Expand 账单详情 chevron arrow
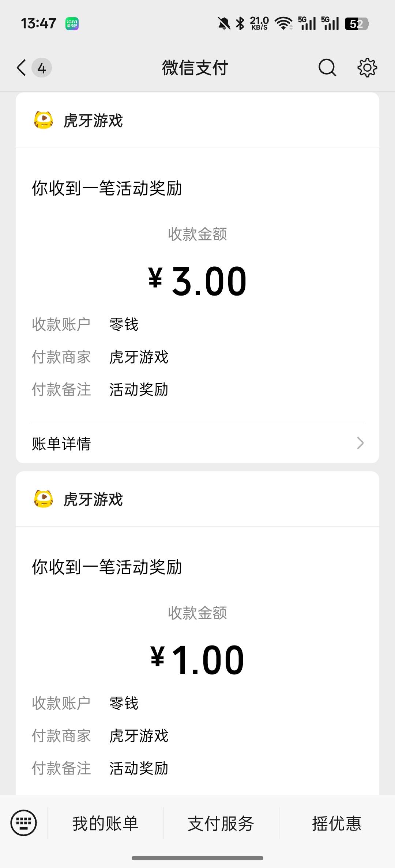 (x=360, y=443)
